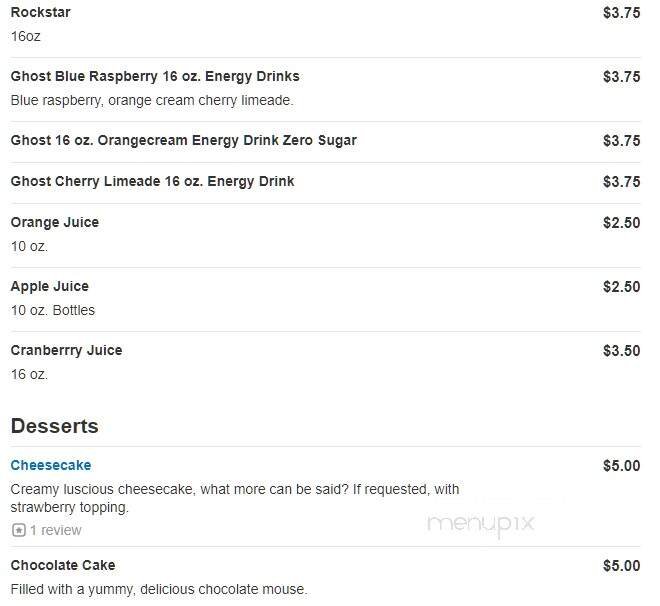Screen dimensions: 660x606
Task: Click the Ghost Blue Raspberry Energy Drinks title
Action: [x=155, y=76]
